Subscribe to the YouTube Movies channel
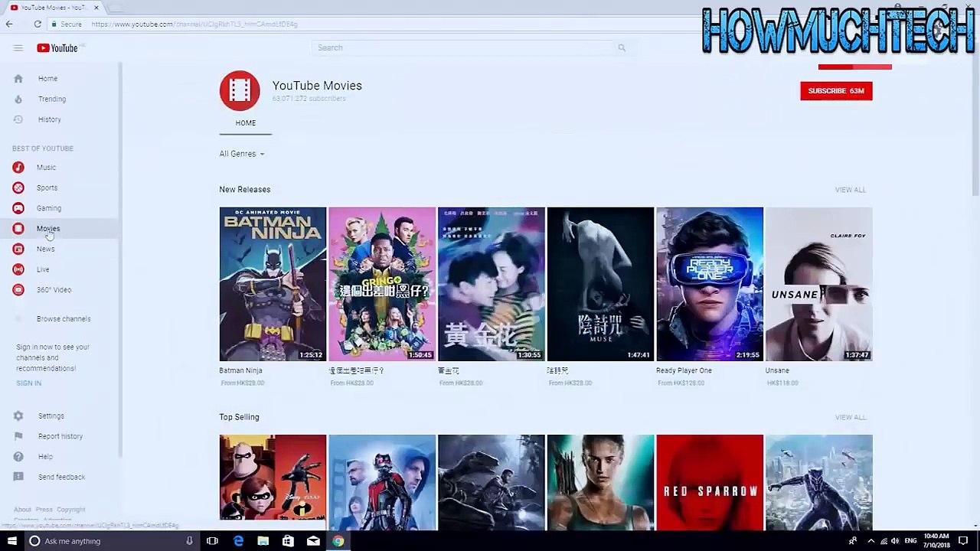 point(835,91)
